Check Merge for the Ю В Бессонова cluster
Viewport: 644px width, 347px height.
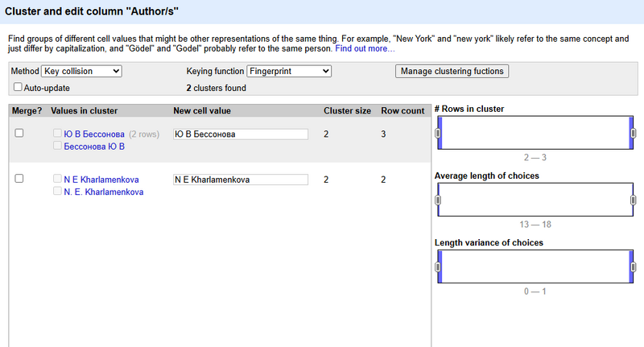click(x=19, y=134)
